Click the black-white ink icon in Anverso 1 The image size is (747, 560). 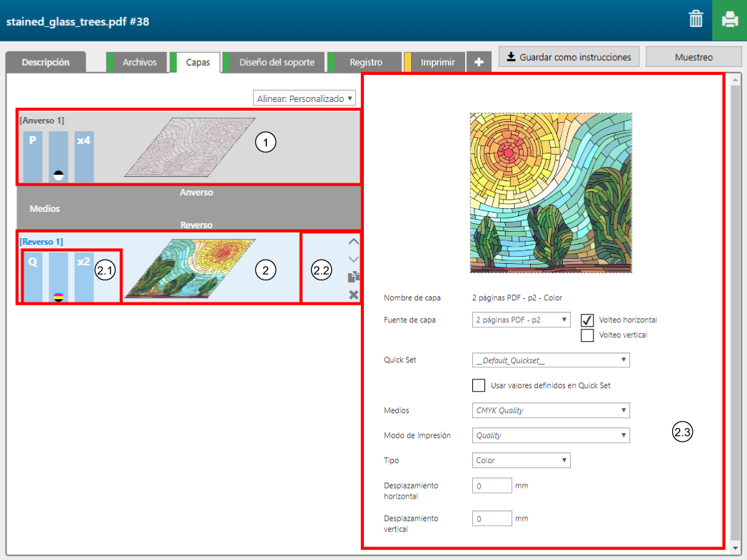59,175
